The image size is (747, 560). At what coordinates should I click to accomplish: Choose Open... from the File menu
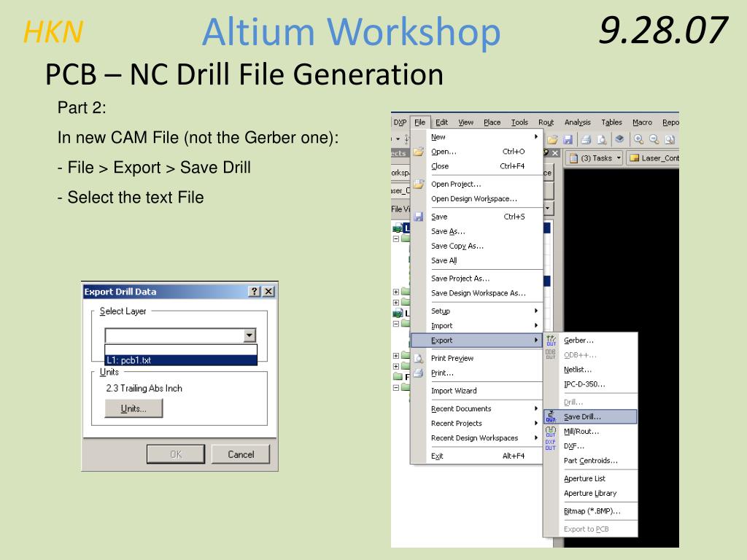click(x=477, y=152)
